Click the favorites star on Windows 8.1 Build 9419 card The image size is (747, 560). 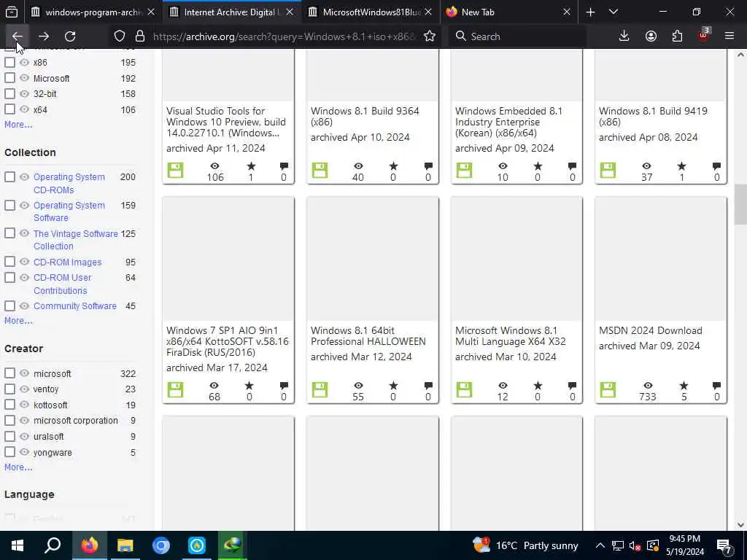click(x=682, y=166)
